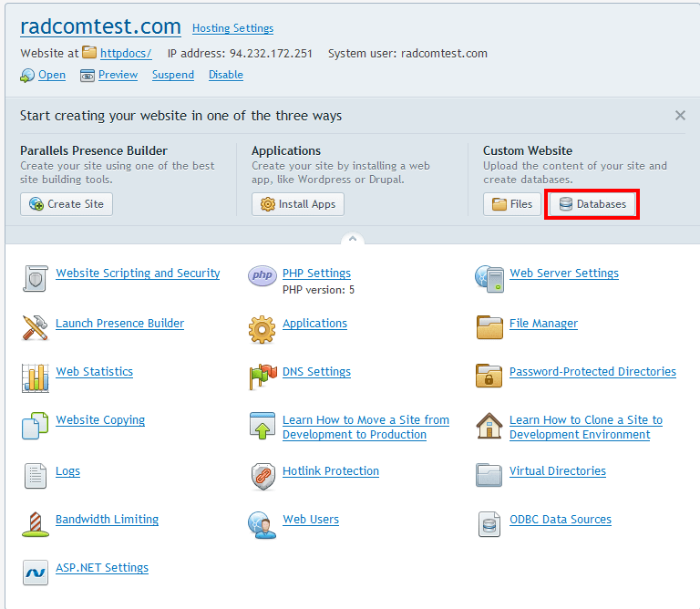Click the Install Apps button
The height and width of the screenshot is (609, 700).
click(x=298, y=204)
